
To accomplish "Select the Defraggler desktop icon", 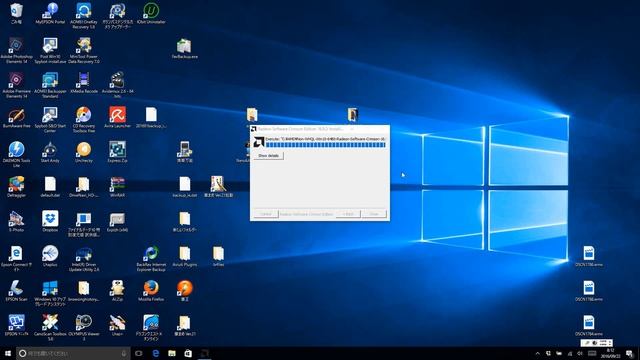I will click(16, 187).
